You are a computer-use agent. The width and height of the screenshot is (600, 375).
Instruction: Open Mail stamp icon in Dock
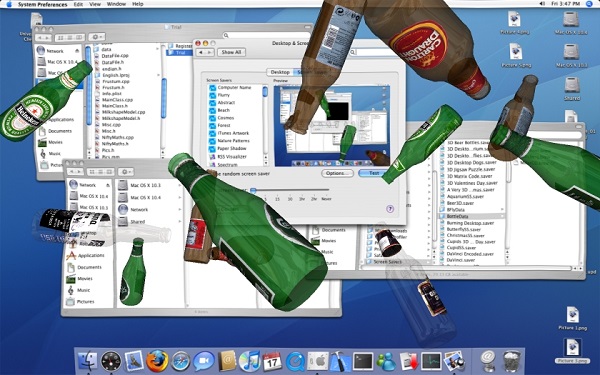(134, 361)
